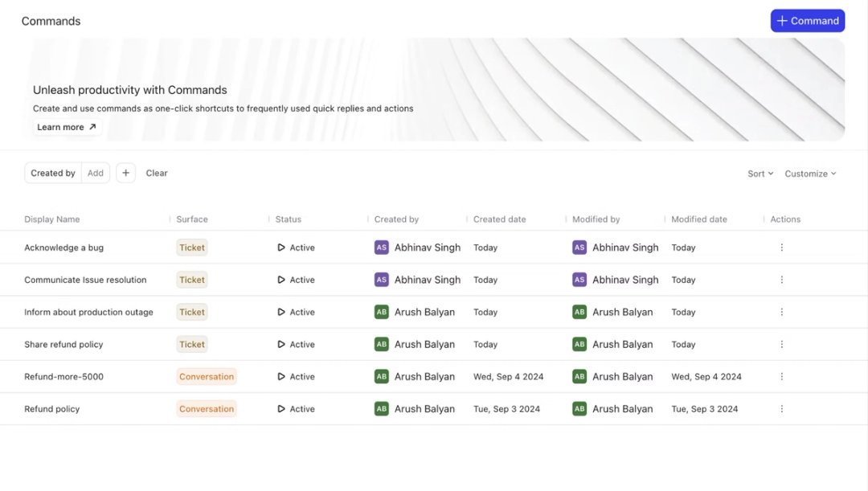The height and width of the screenshot is (491, 868).
Task: Open the Created by filter selector
Action: [x=53, y=173]
